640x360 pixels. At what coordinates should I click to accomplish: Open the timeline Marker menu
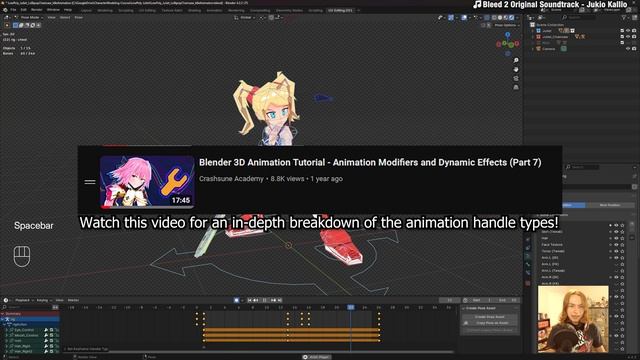[73, 300]
